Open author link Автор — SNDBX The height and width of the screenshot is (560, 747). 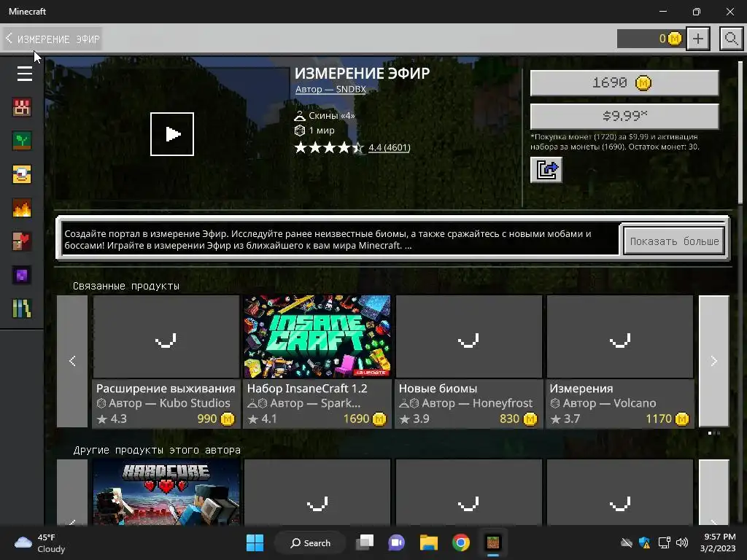(x=330, y=89)
